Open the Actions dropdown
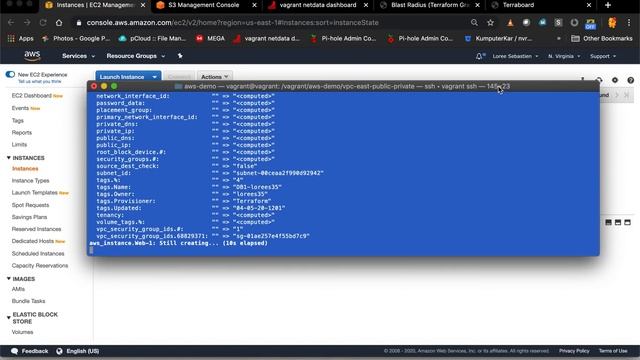This screenshot has width=640, height=360. 214,77
